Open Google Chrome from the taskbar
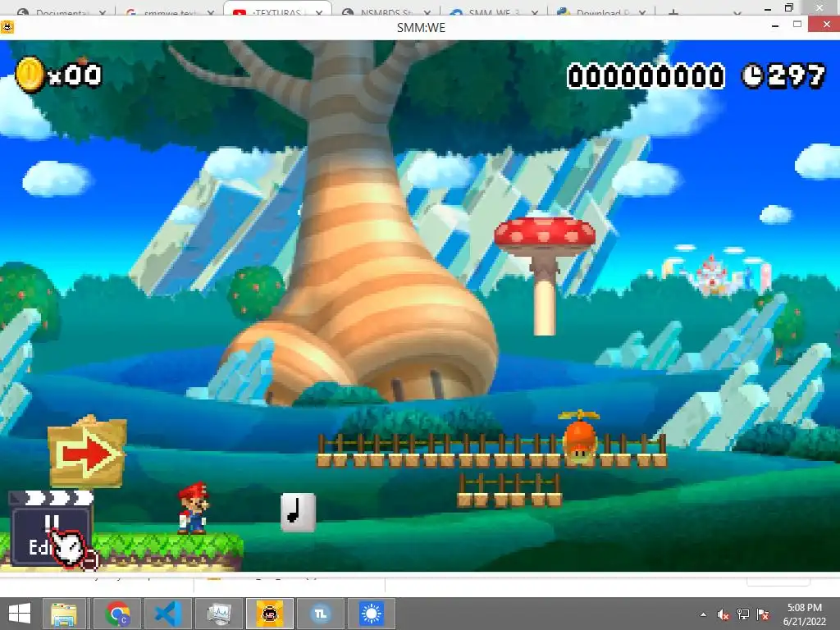The height and width of the screenshot is (630, 840). point(117,614)
